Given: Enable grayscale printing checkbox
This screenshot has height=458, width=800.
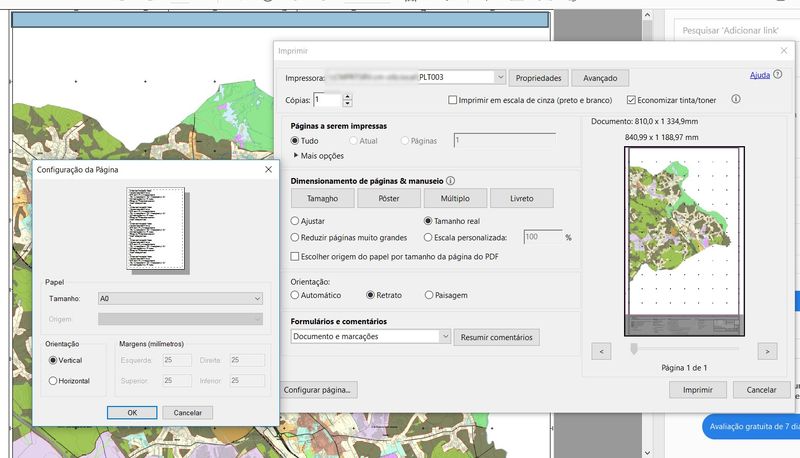Looking at the screenshot, I should (x=454, y=101).
